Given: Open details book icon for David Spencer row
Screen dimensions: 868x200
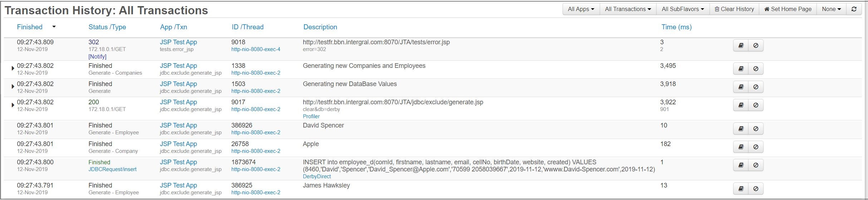Looking at the screenshot, I should coord(741,129).
